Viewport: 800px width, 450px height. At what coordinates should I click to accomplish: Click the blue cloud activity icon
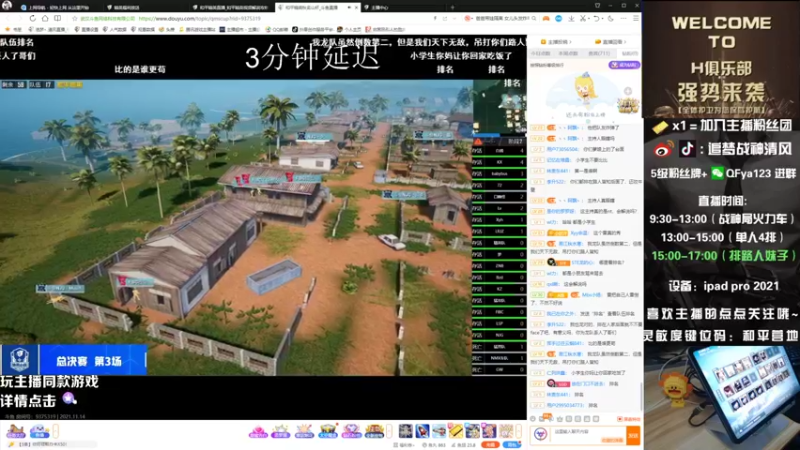click(39, 432)
